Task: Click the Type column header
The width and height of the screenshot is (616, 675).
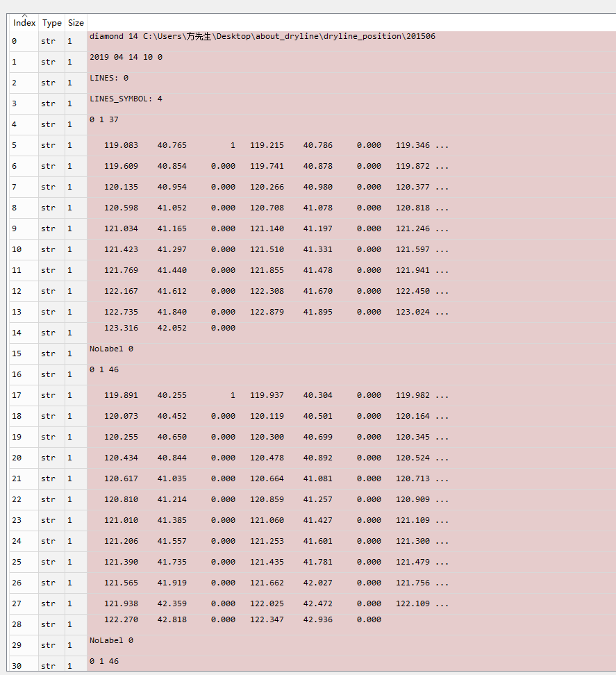Action: (x=51, y=23)
